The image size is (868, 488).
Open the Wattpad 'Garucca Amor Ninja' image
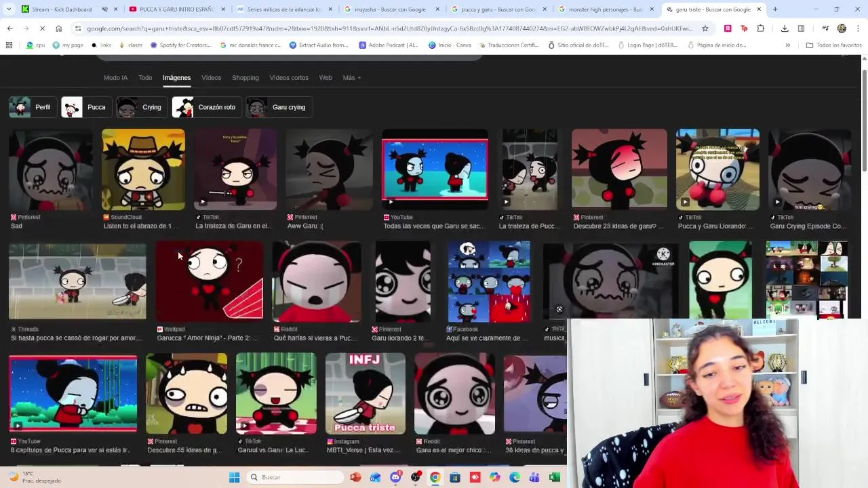point(210,281)
